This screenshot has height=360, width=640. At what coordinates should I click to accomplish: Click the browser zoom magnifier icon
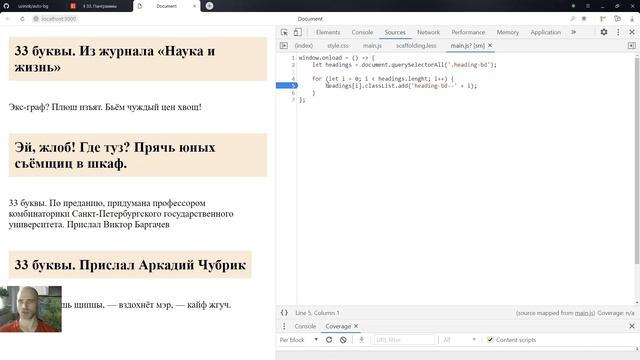(x=573, y=19)
